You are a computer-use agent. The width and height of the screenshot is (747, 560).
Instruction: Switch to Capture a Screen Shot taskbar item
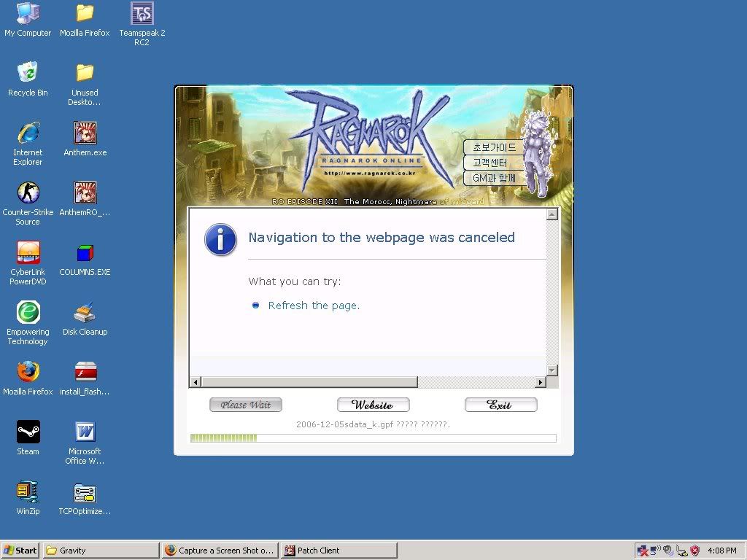coord(220,551)
